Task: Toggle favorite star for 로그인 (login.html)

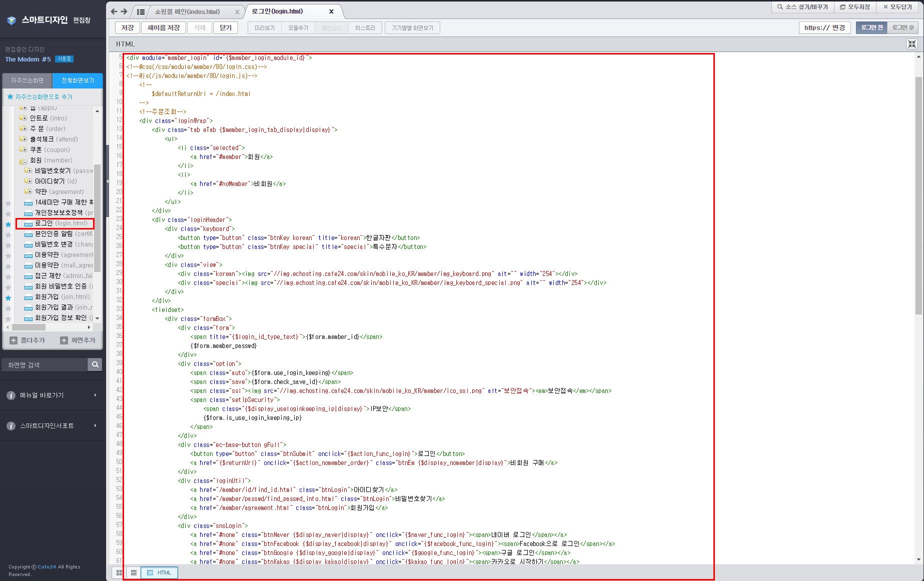Action: point(9,224)
